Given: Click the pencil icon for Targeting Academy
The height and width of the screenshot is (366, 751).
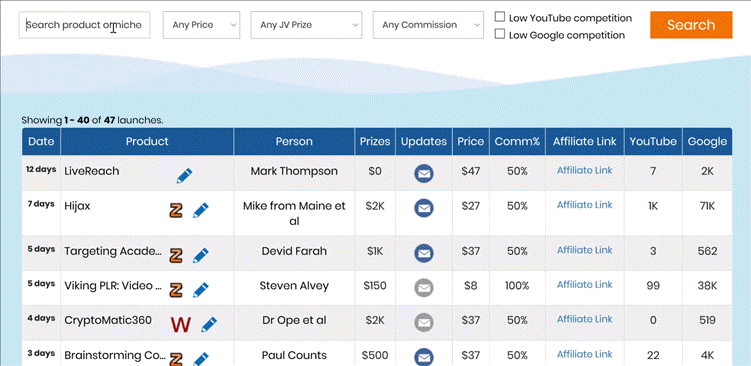Looking at the screenshot, I should [201, 255].
